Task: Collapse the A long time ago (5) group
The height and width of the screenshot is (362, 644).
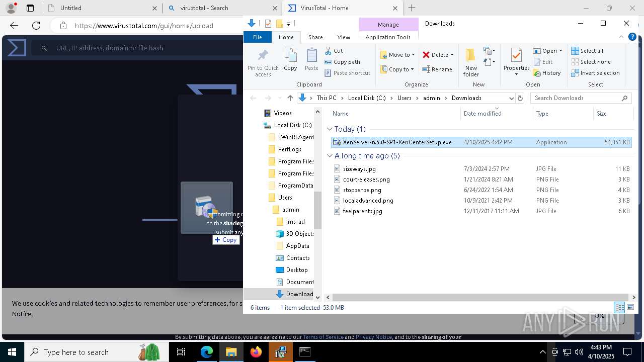Action: coord(330,156)
